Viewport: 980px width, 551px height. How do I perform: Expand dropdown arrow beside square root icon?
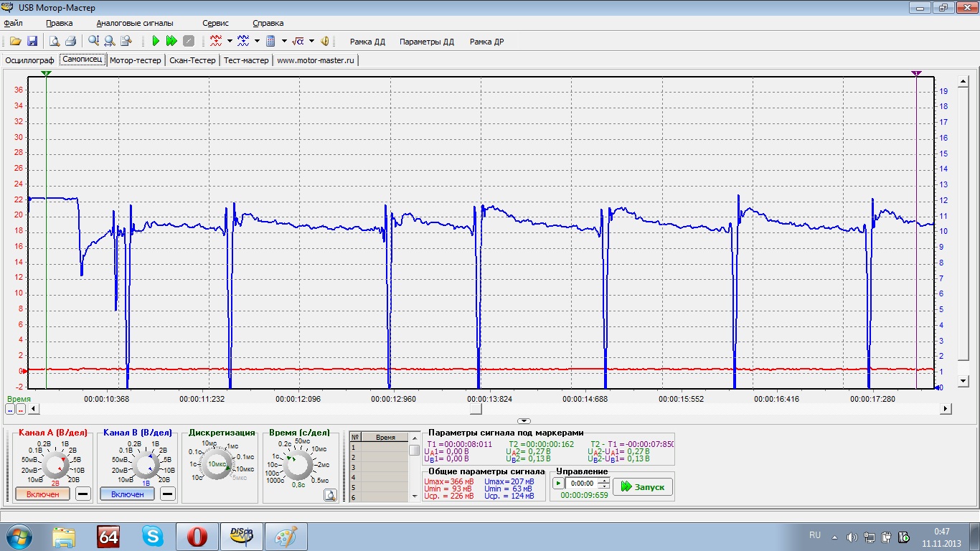click(x=312, y=42)
